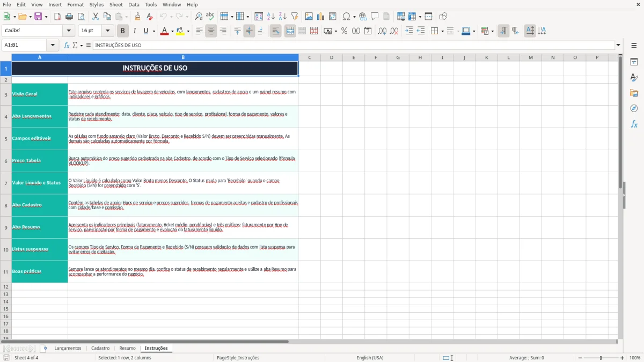Toggle Center Vertically alignment

(249, 31)
